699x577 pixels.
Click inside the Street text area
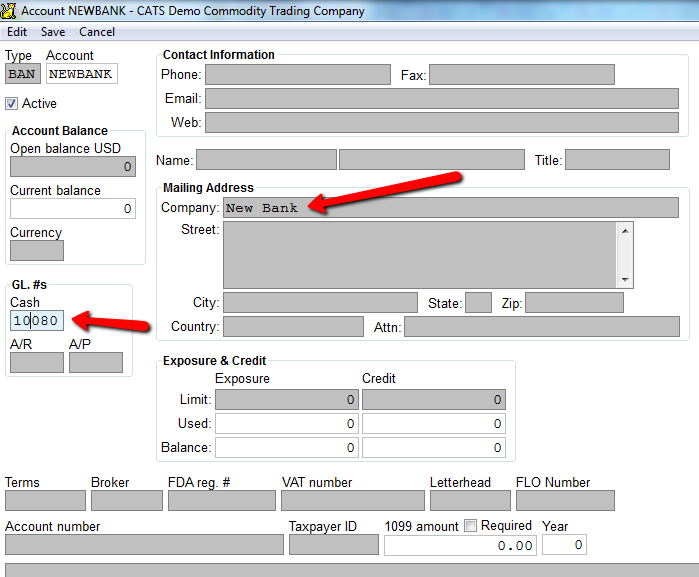click(x=420, y=255)
